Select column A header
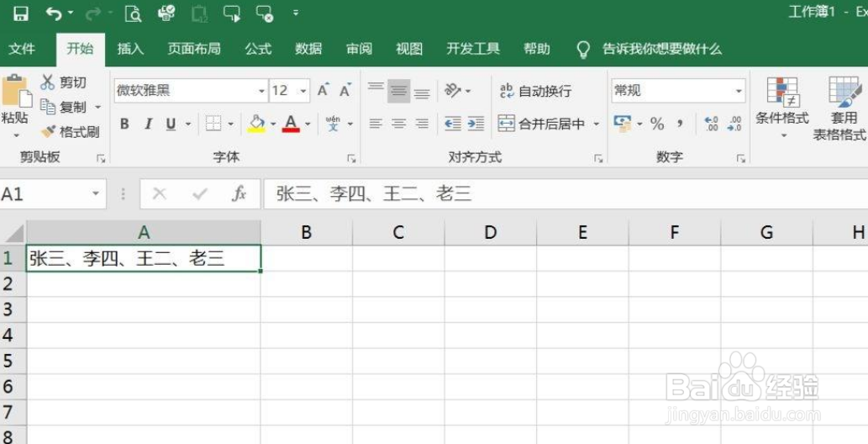Screen dimensions: 868x444 pyautogui.click(x=144, y=233)
